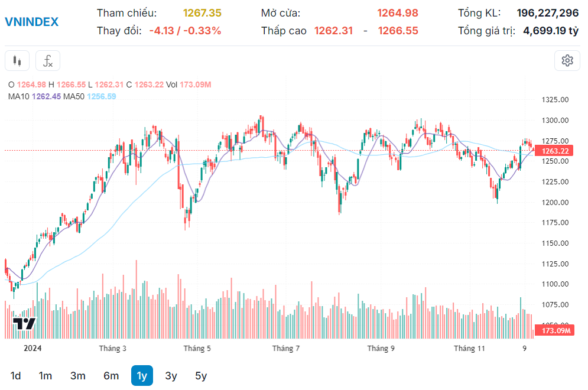Switch to the 1m time range

point(46,376)
